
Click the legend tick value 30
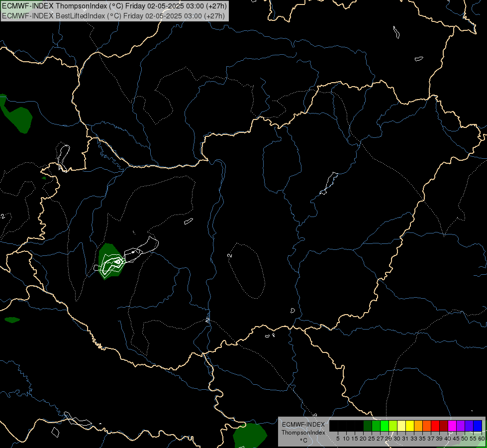click(x=397, y=439)
